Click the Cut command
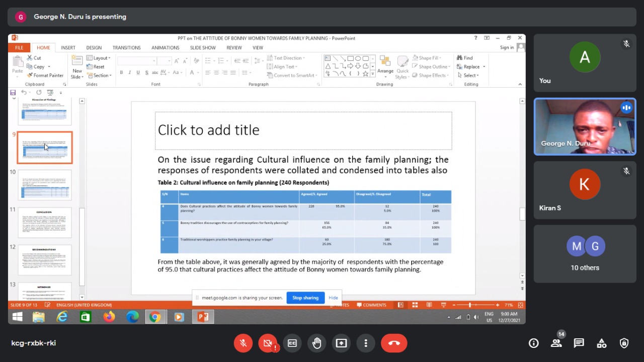This screenshot has width=644, height=362. [x=34, y=58]
